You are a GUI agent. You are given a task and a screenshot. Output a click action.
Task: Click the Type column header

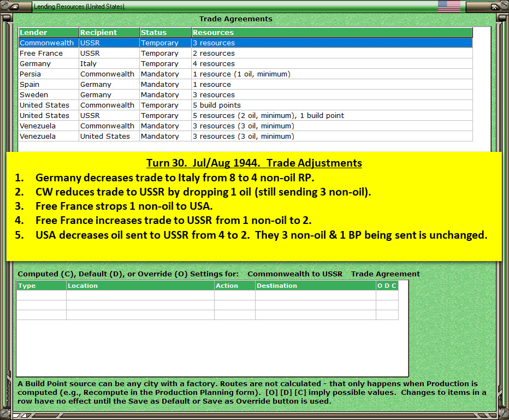[x=41, y=286]
